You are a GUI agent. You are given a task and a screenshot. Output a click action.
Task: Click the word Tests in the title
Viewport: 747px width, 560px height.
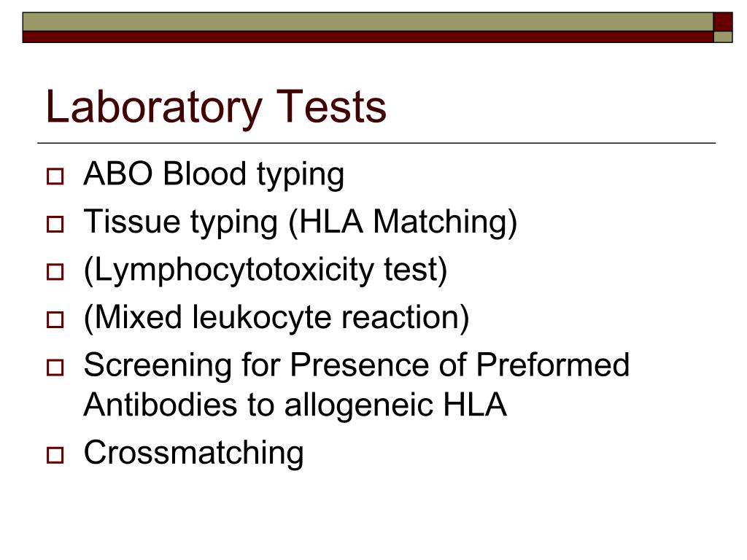click(331, 106)
